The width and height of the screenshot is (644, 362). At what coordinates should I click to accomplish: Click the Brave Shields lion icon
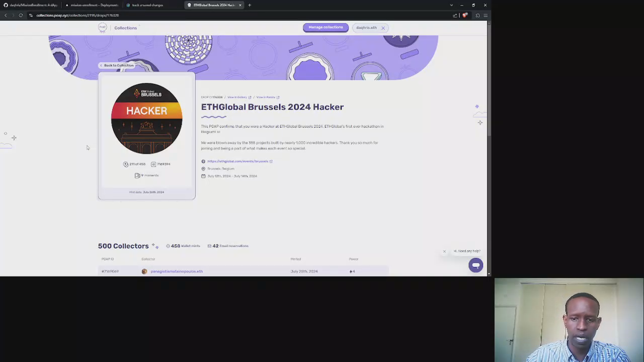point(464,15)
